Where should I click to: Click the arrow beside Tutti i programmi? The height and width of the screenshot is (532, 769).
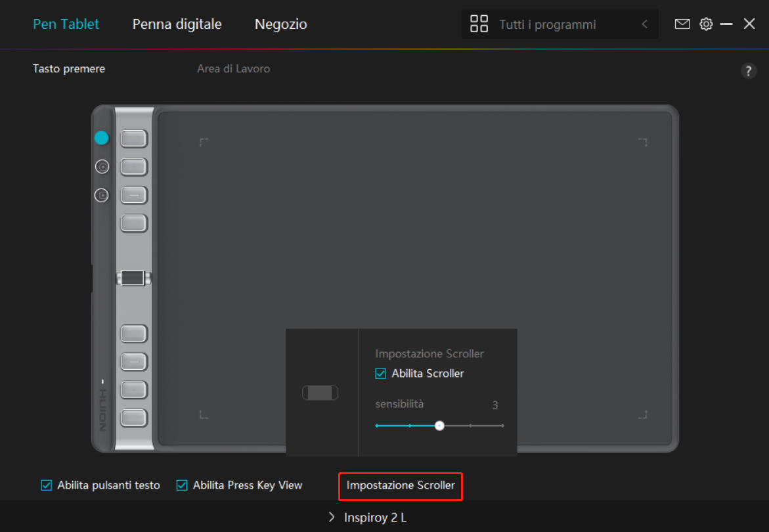(644, 24)
